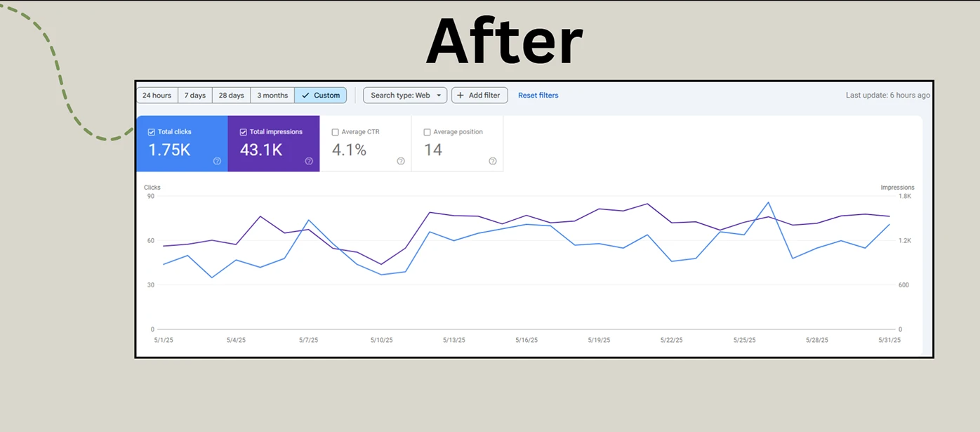Viewport: 980px width, 432px height.
Task: Uncheck the Total clicks checkbox
Action: click(151, 132)
